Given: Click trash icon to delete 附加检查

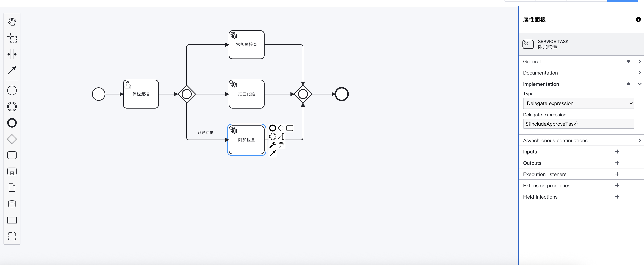Looking at the screenshot, I should point(281,145).
